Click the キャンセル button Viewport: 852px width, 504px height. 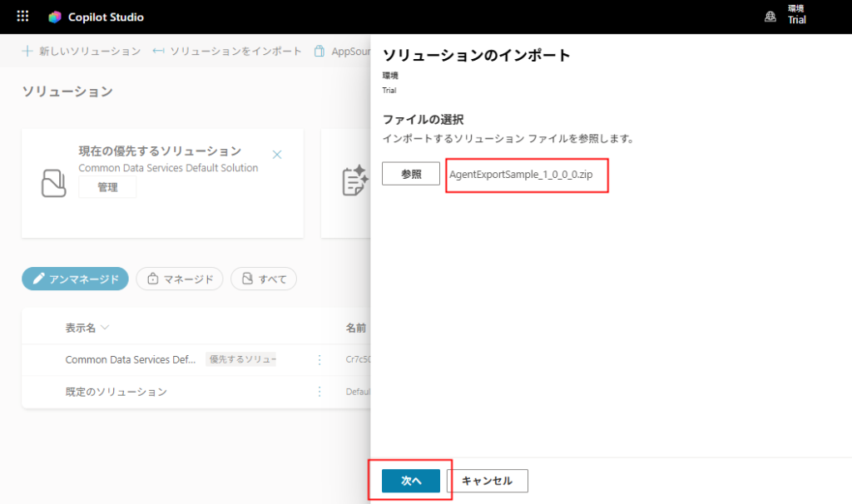pos(487,481)
